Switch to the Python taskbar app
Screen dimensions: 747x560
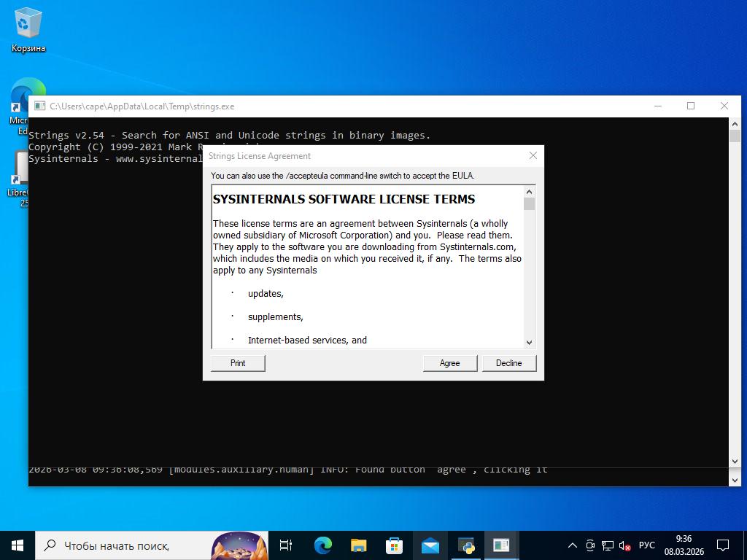click(x=465, y=545)
